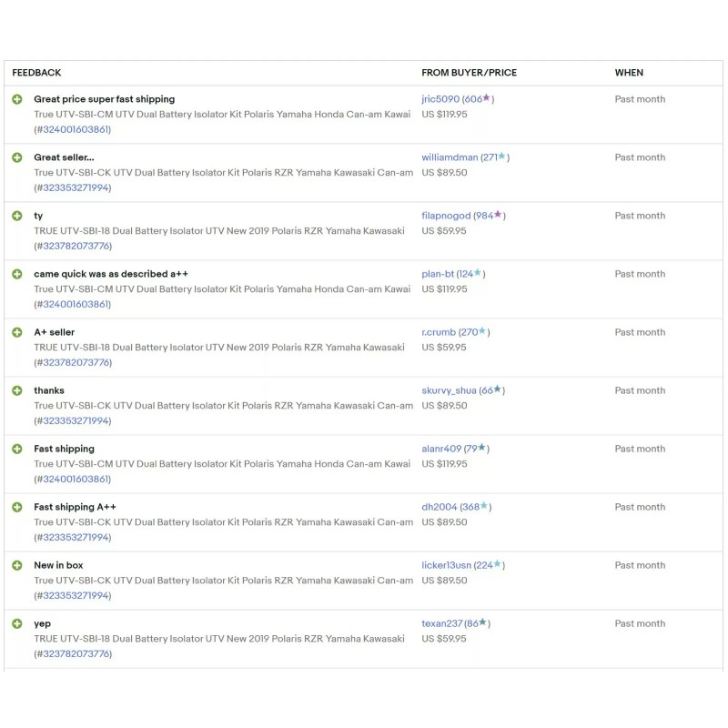728x728 pixels.
Task: Click positive icon beside 'ty' feedback
Action: [17, 216]
